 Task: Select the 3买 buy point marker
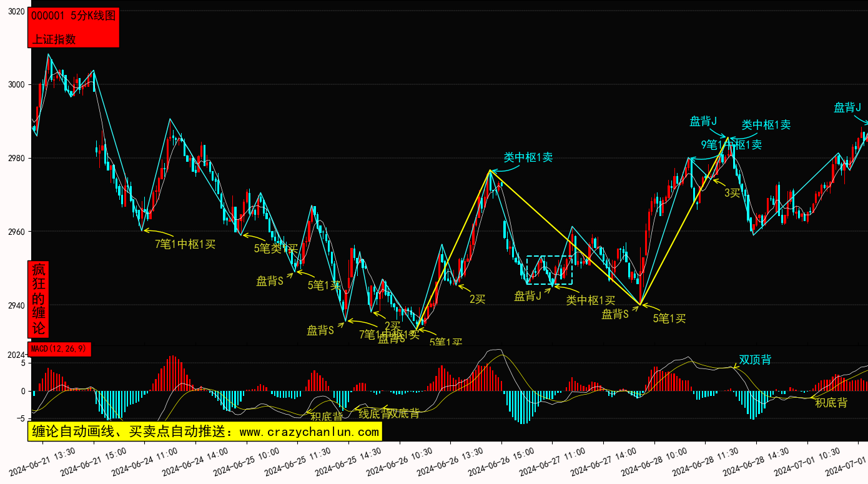click(x=732, y=193)
